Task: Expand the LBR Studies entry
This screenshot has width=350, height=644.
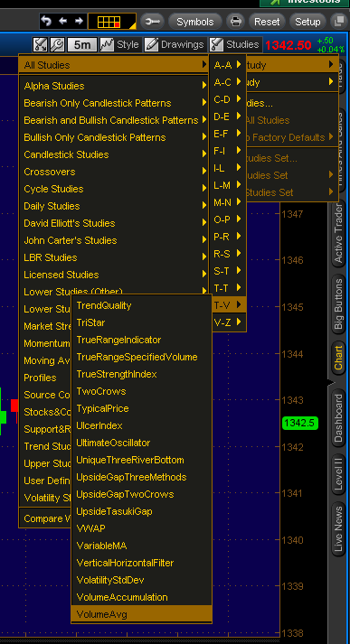Action: [x=114, y=257]
